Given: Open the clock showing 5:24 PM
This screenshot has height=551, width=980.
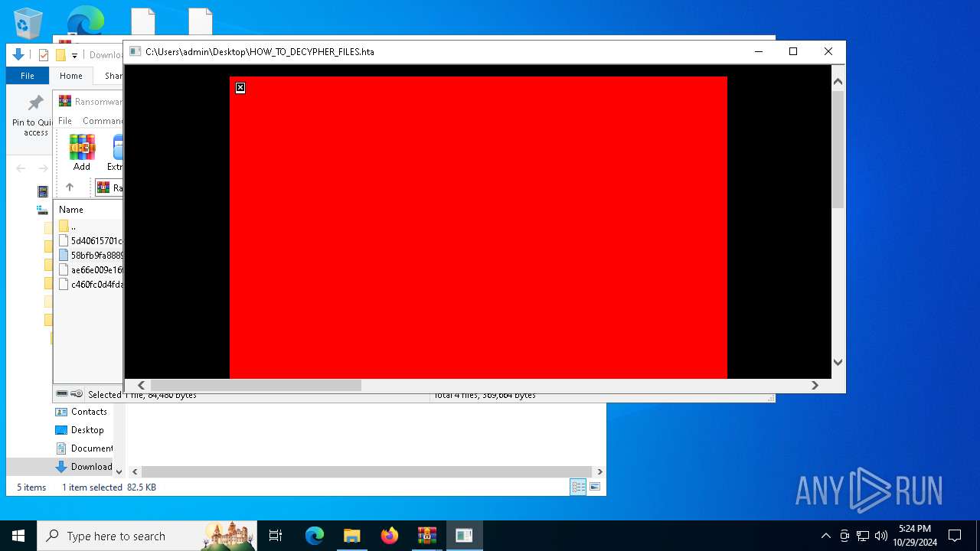Looking at the screenshot, I should [915, 536].
